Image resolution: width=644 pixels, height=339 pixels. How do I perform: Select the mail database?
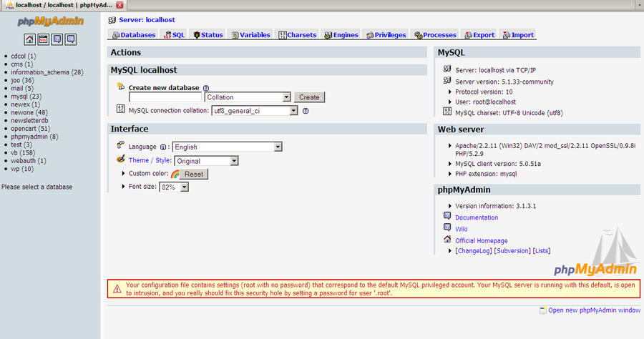coord(22,88)
